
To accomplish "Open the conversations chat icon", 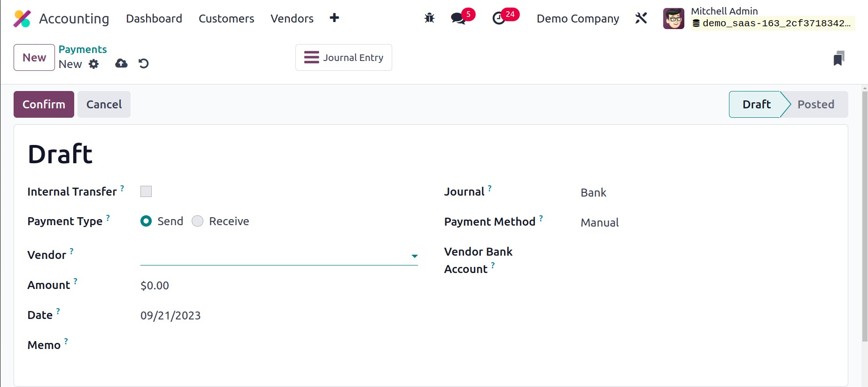I will (458, 18).
